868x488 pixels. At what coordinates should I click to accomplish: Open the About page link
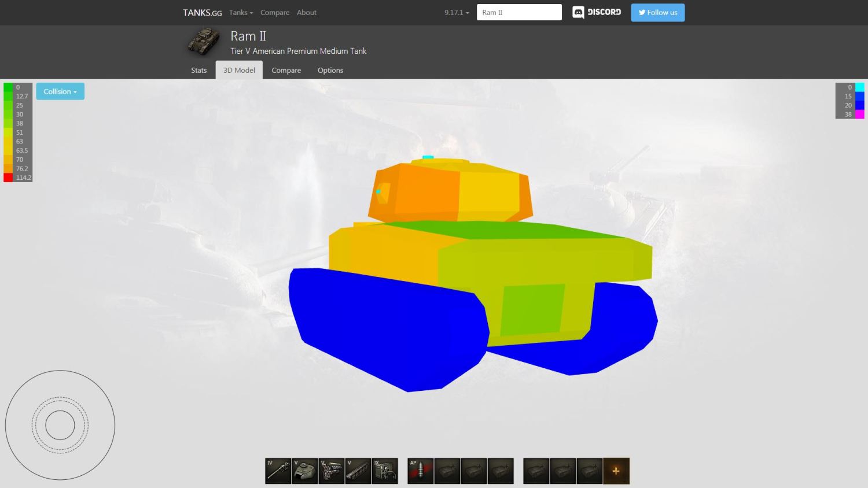[x=306, y=12]
